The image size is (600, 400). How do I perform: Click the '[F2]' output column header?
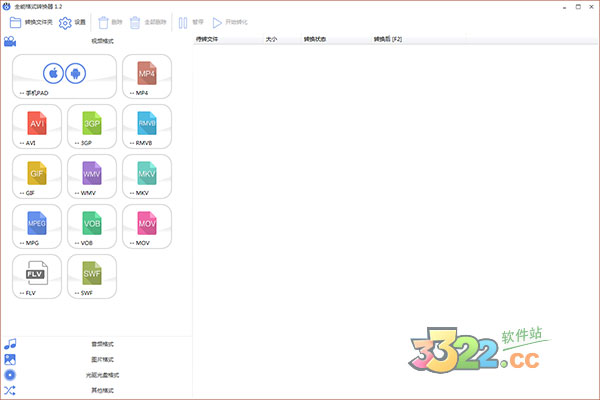[x=419, y=39]
